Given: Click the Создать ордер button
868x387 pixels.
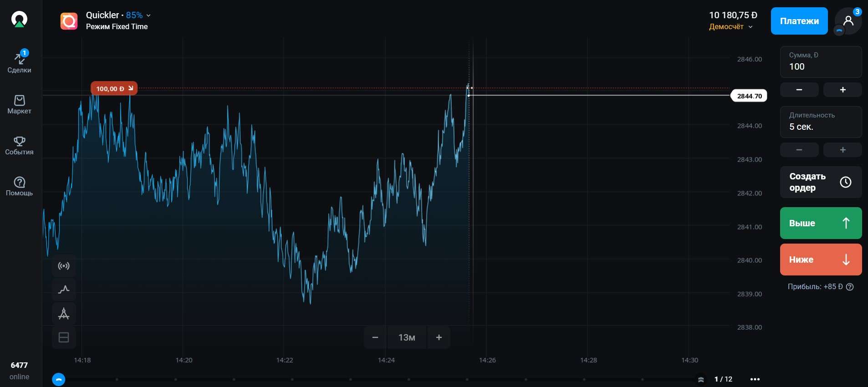Looking at the screenshot, I should [821, 182].
